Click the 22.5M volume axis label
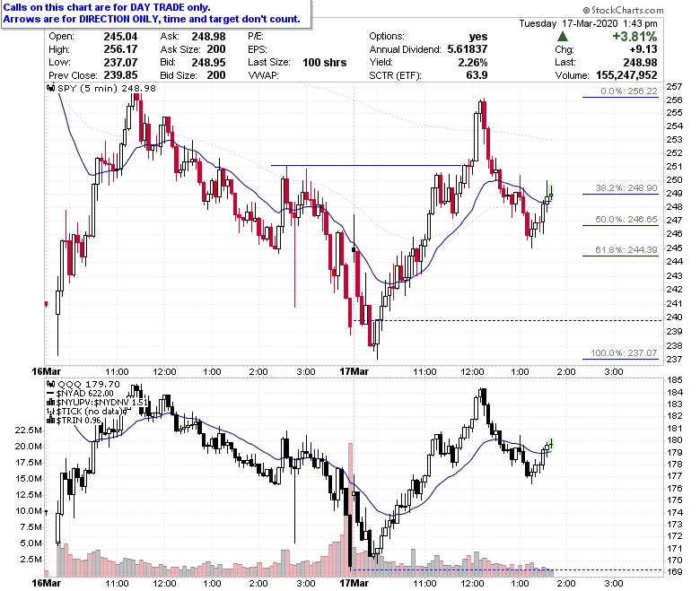Screen dimensions: 700x591 [29, 430]
